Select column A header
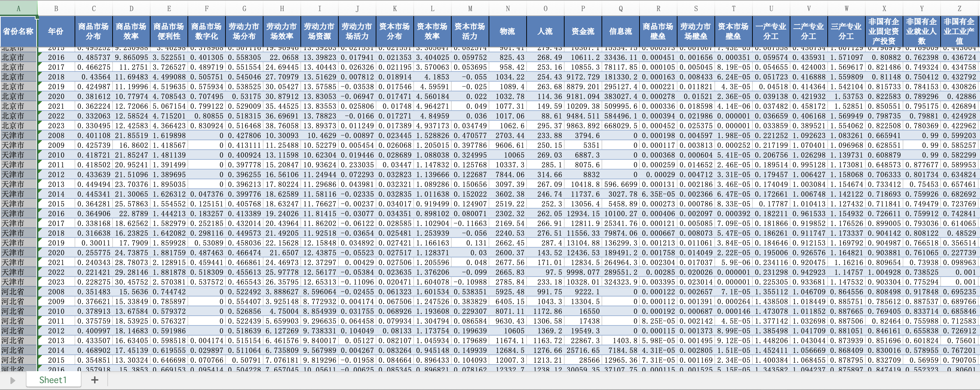Screen dimensions: 980x390 tap(18, 8)
